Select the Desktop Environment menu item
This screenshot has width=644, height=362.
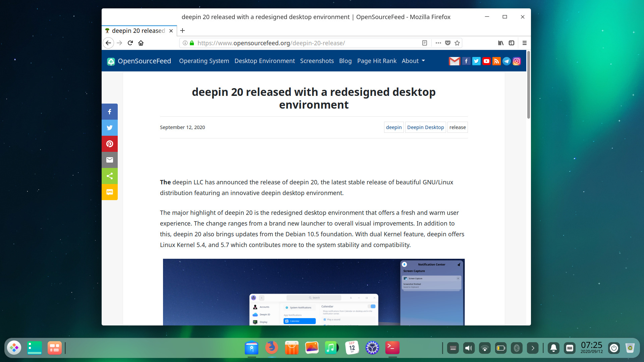(x=265, y=61)
